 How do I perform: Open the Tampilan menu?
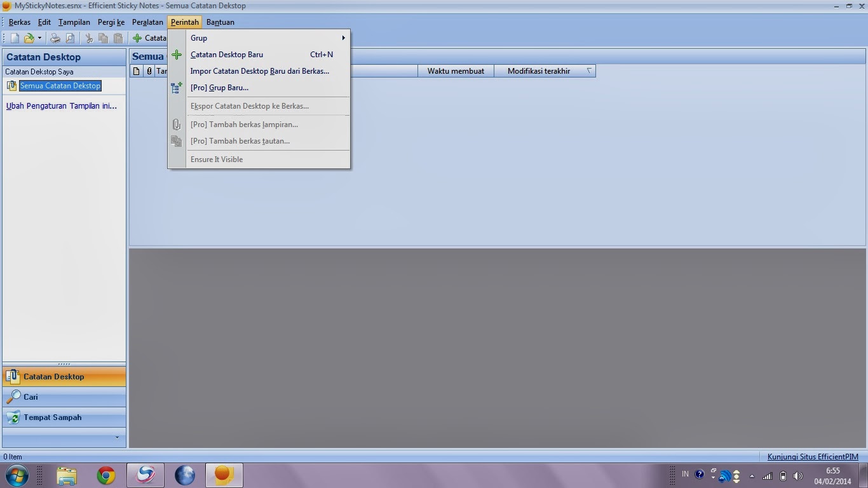(74, 22)
